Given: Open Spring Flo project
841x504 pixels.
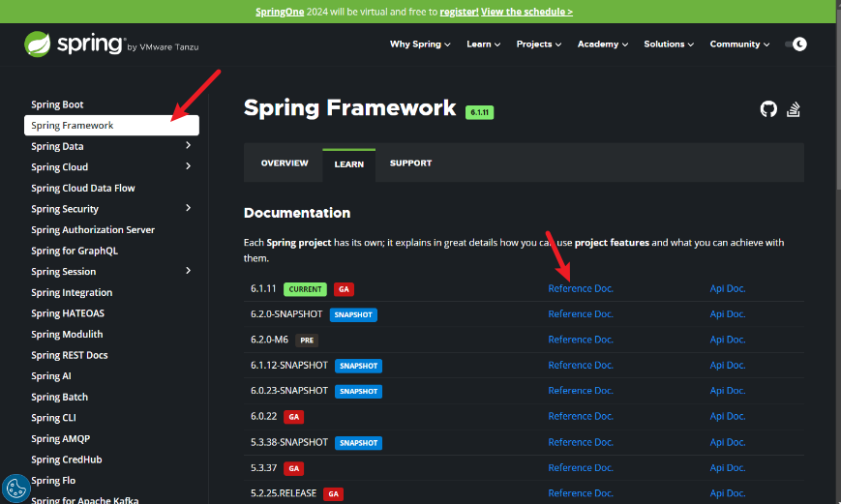Looking at the screenshot, I should coord(53,481).
